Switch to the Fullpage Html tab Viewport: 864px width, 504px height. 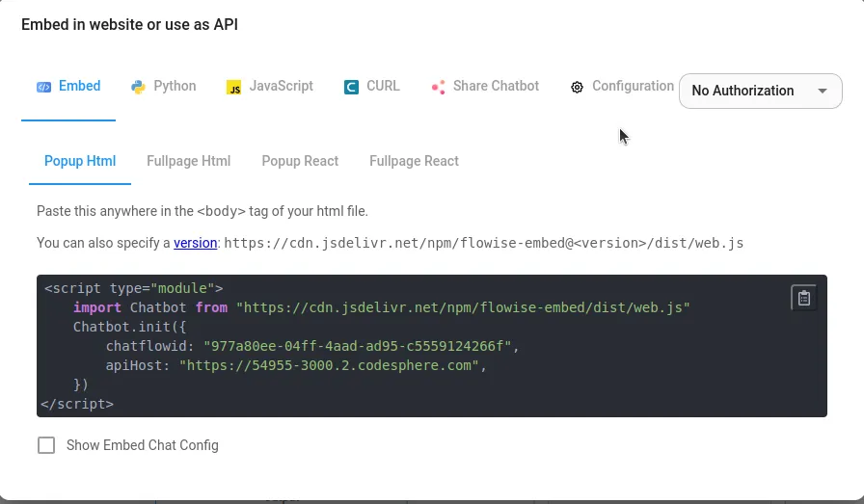[x=188, y=161]
